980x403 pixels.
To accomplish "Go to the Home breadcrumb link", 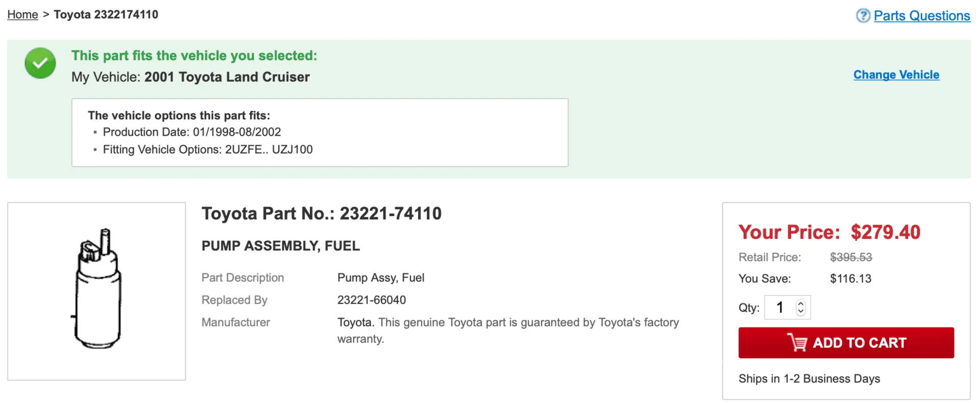I will [x=22, y=14].
